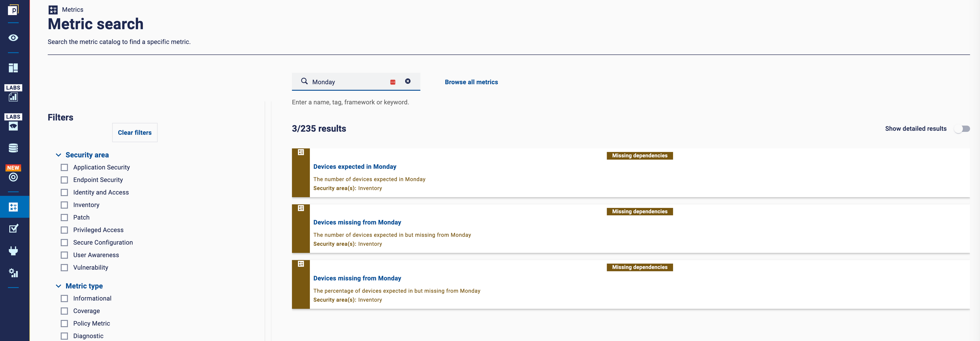
Task: Click 'The number of devices expected in Monday' description
Action: point(369,179)
